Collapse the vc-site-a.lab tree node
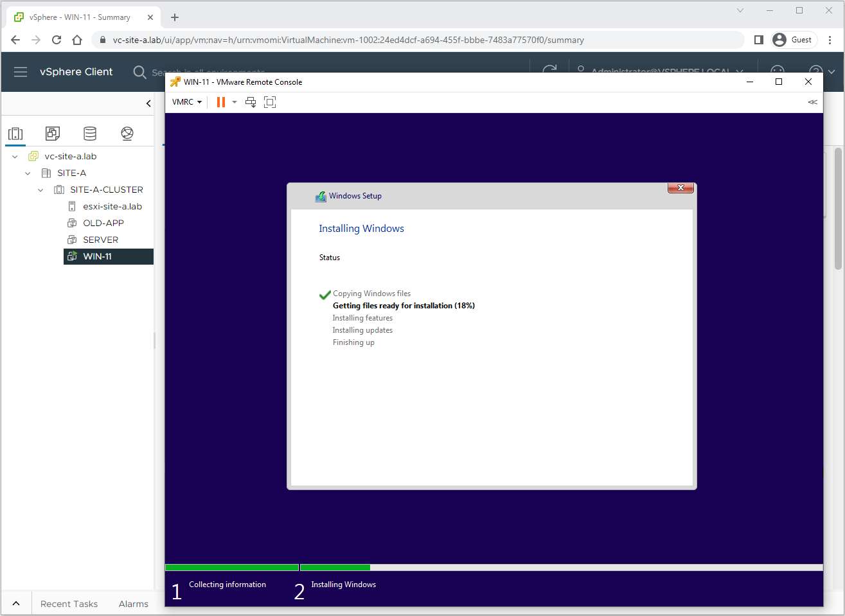The width and height of the screenshot is (845, 616). tap(15, 157)
